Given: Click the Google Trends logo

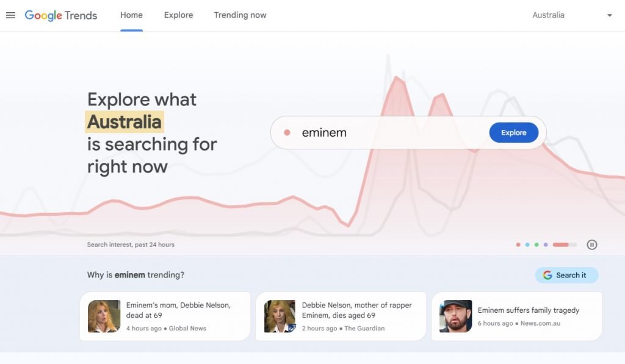Looking at the screenshot, I should coord(60,15).
